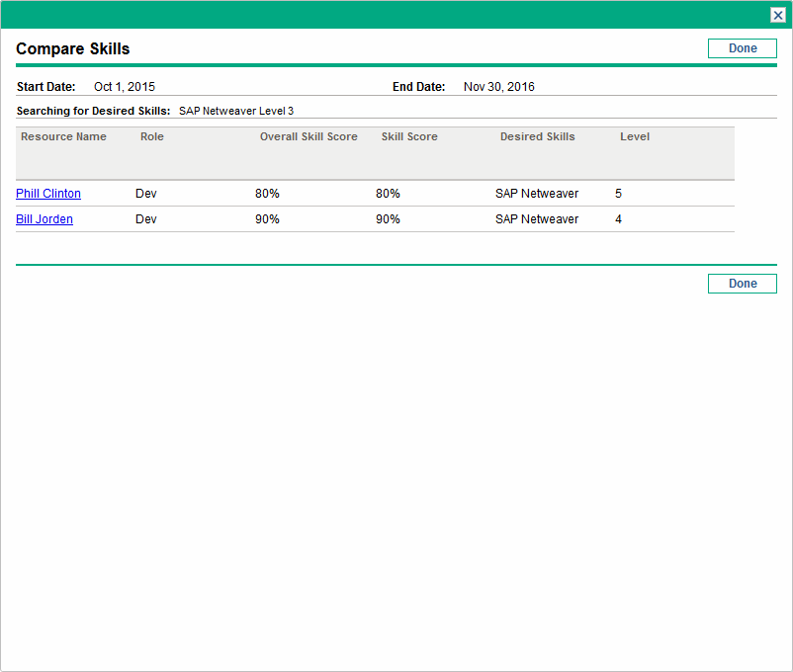Click Bill Jorden's 90% overall skill score
The height and width of the screenshot is (672, 793).
coord(267,219)
